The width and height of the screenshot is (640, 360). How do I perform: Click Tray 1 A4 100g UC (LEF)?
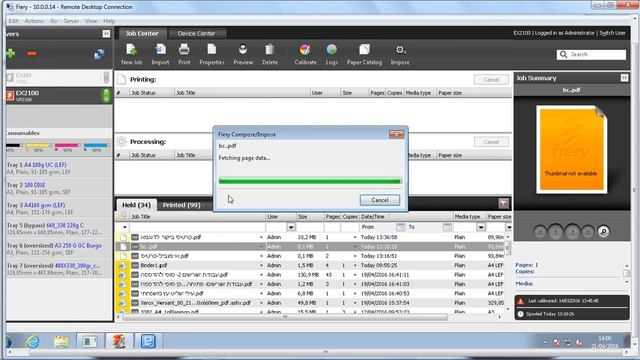59,168
